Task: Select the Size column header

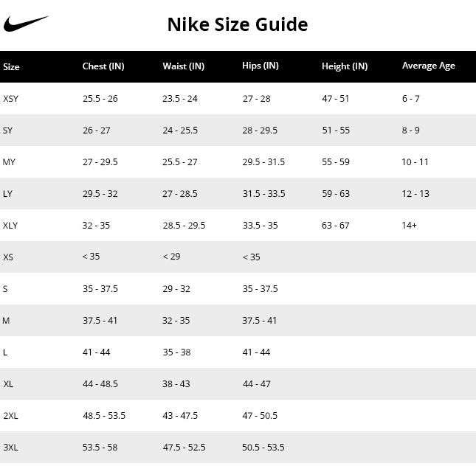Action: coord(11,67)
